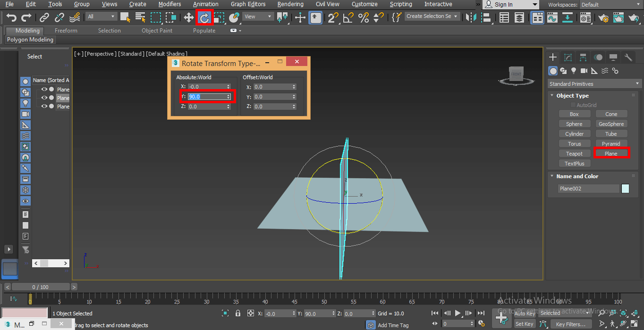Toggle the Auto Key animation mode

pos(525,313)
